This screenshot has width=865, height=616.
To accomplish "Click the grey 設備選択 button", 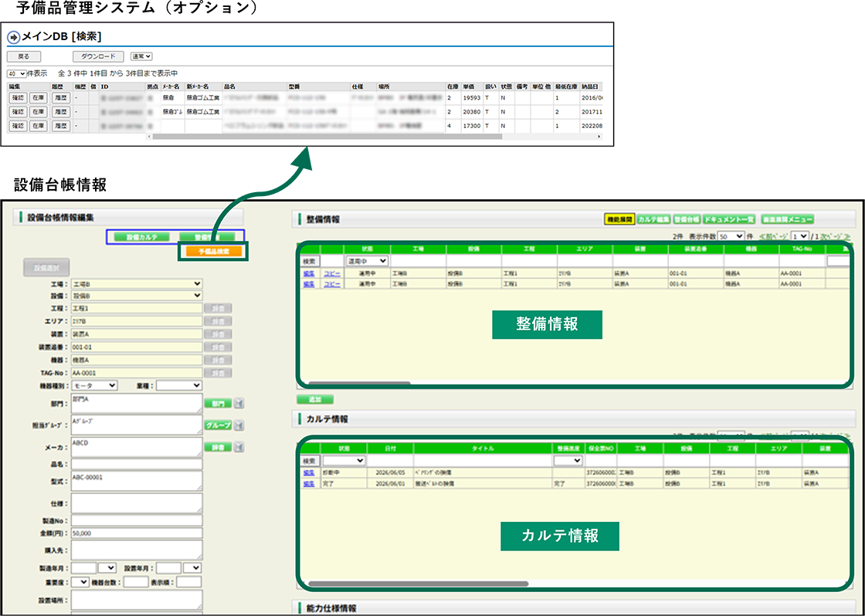I will 46,268.
